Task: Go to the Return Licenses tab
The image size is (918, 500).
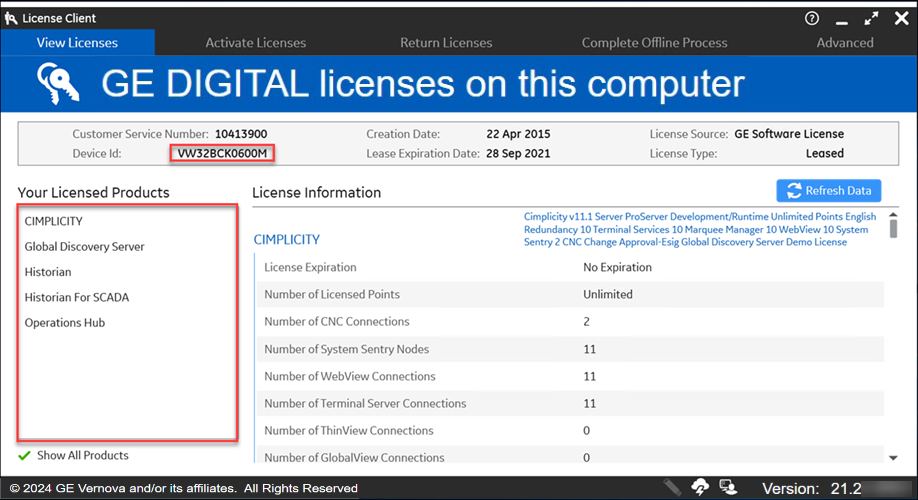Action: pyautogui.click(x=446, y=43)
